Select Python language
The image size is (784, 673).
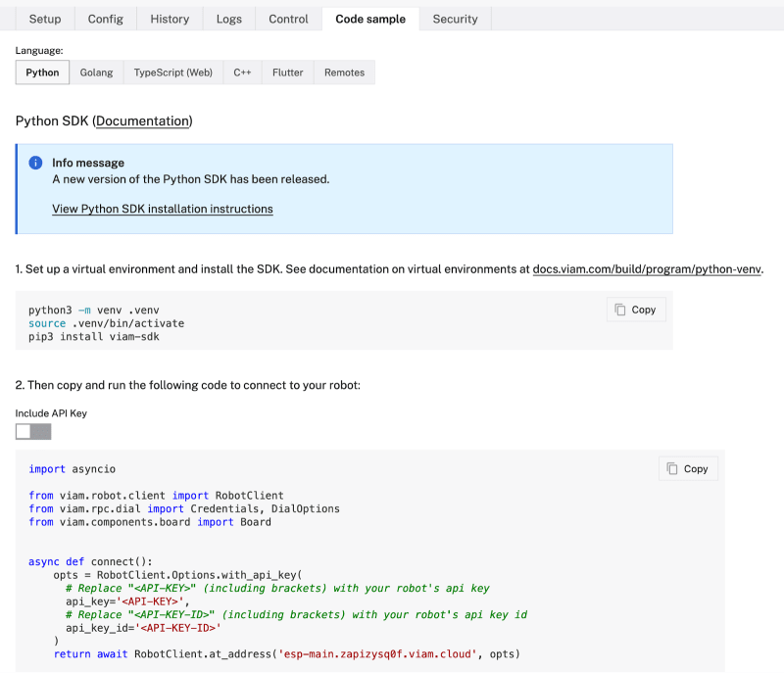click(42, 72)
